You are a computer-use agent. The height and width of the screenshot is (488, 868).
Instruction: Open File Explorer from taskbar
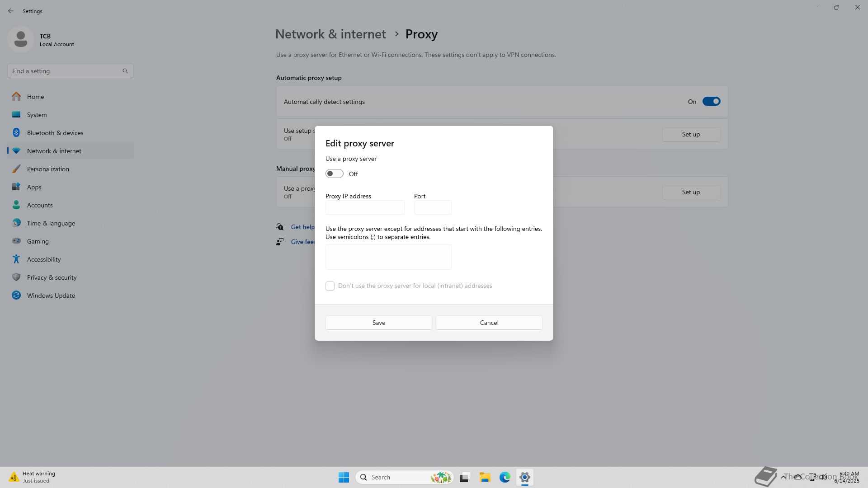485,477
